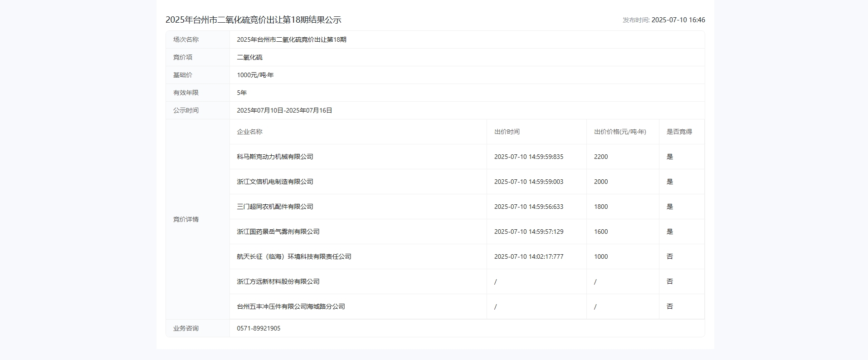The height and width of the screenshot is (360, 868).
Task: Click the bid price 1800
Action: 601,207
